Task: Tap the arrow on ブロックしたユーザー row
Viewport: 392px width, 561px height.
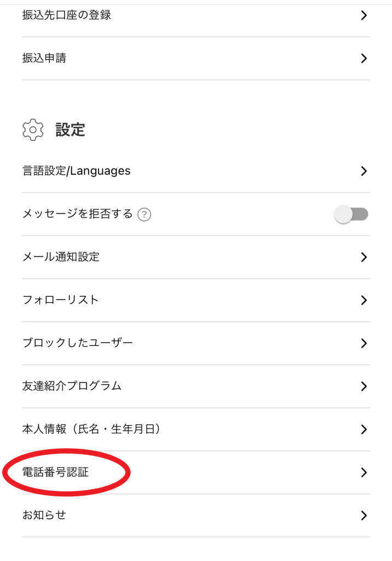Action: [364, 344]
